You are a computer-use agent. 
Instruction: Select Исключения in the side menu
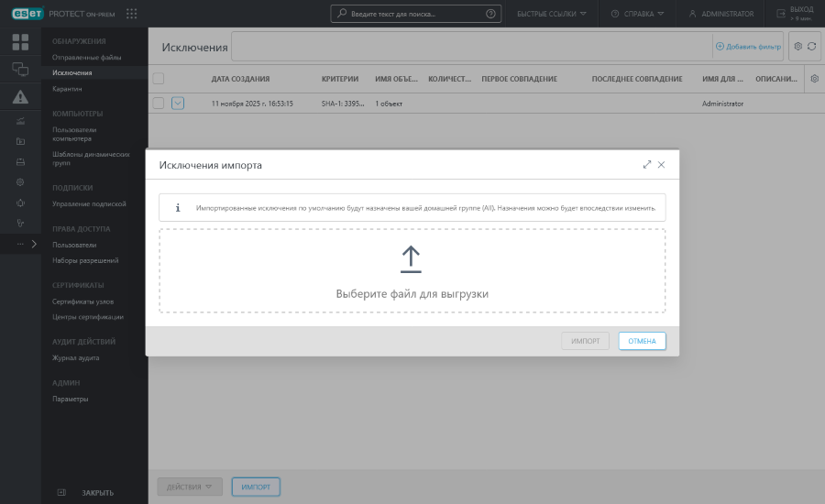coord(72,72)
